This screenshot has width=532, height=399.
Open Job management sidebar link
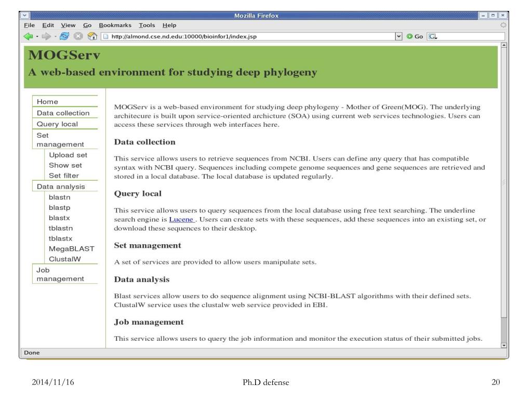[x=60, y=274]
